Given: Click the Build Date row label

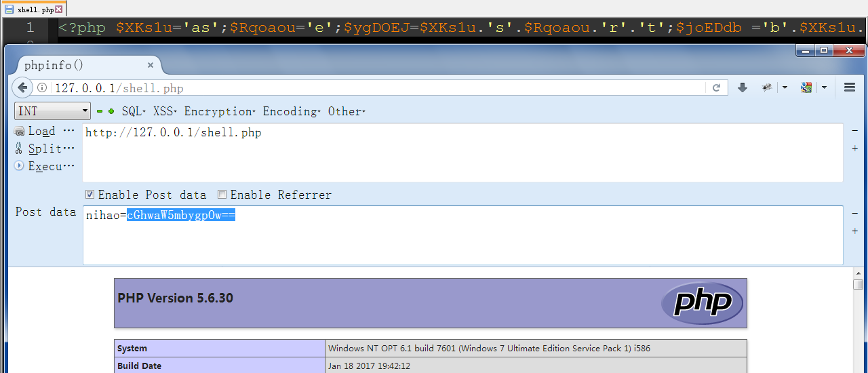Looking at the screenshot, I should 140,366.
